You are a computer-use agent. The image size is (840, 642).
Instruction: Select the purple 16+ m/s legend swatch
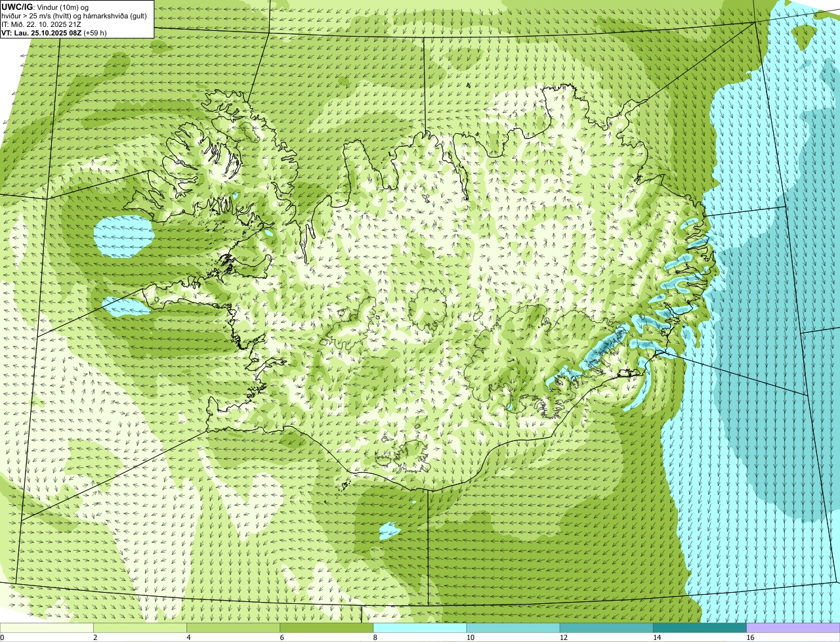point(793,628)
